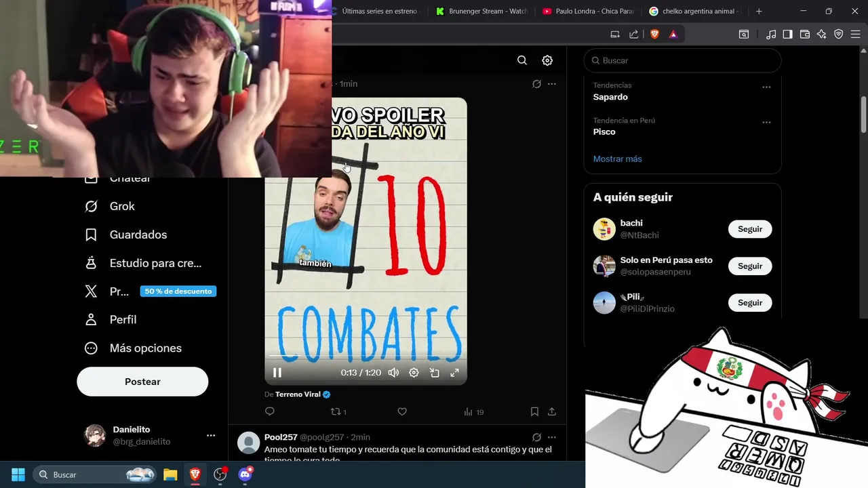Open File Explorer from taskbar
The image size is (868, 488).
click(x=170, y=474)
